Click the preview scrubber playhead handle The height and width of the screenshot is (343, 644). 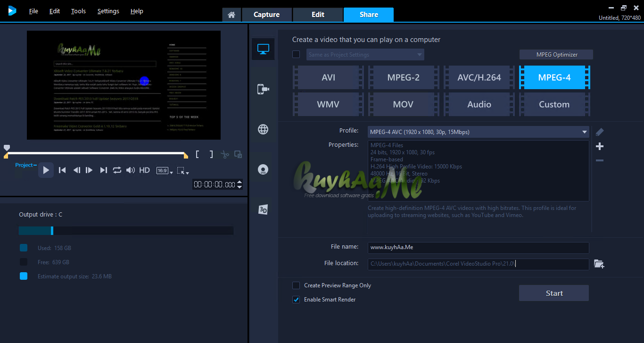[7, 148]
